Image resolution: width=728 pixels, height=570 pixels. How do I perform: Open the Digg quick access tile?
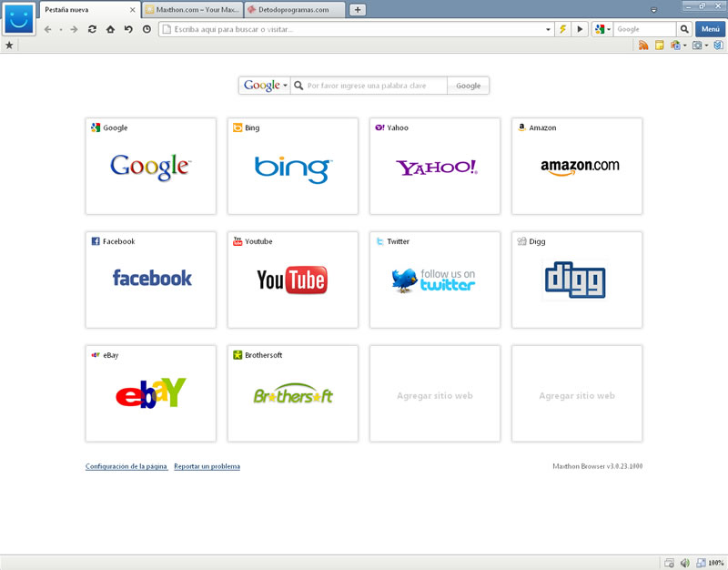(577, 280)
